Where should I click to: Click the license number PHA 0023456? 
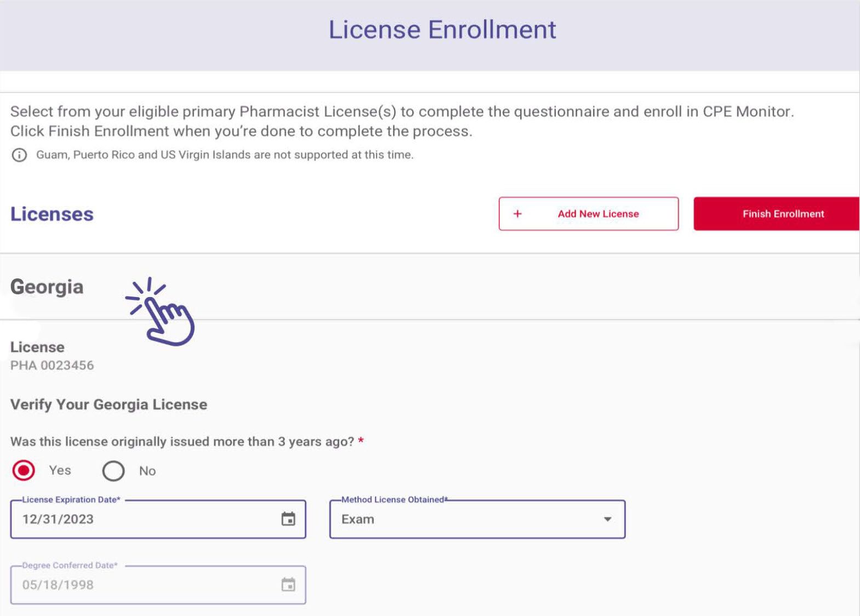pos(52,366)
